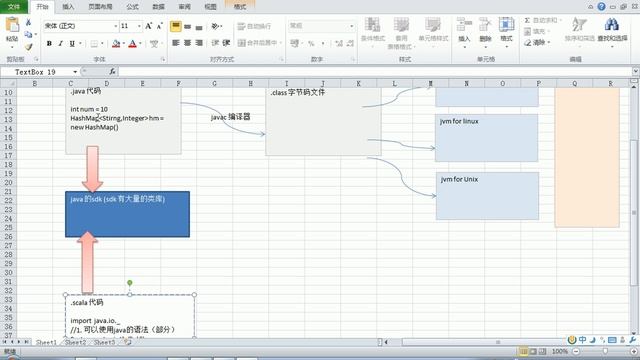Toggle top vertical alignment

pyautogui.click(x=176, y=26)
